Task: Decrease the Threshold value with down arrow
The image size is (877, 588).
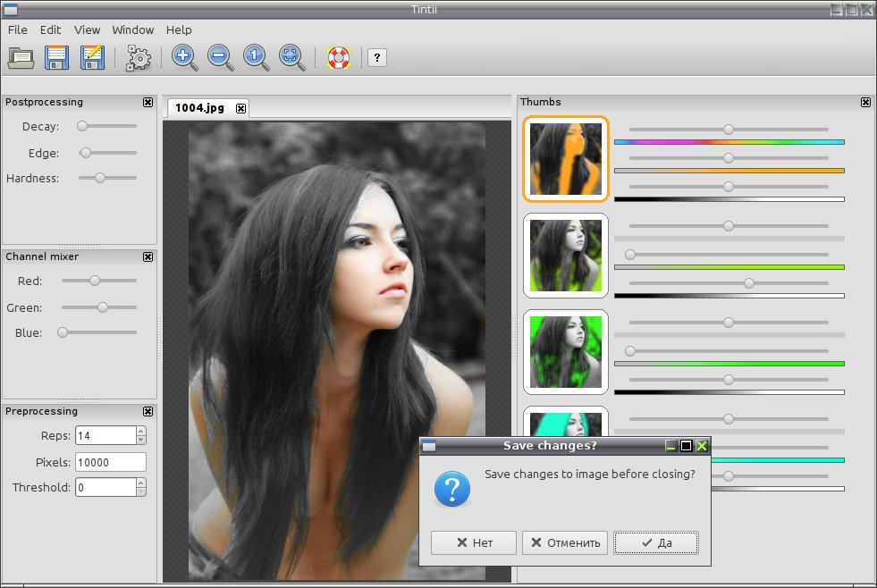Action: (x=141, y=491)
